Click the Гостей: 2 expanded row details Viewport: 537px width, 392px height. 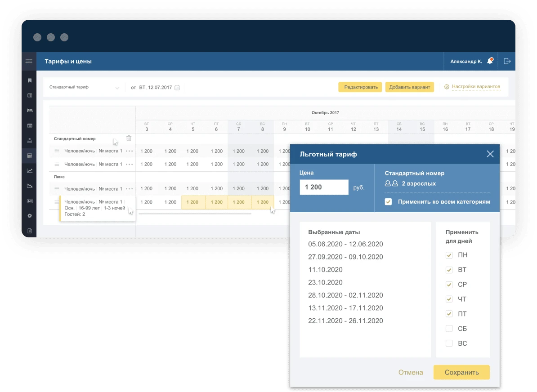(x=75, y=214)
